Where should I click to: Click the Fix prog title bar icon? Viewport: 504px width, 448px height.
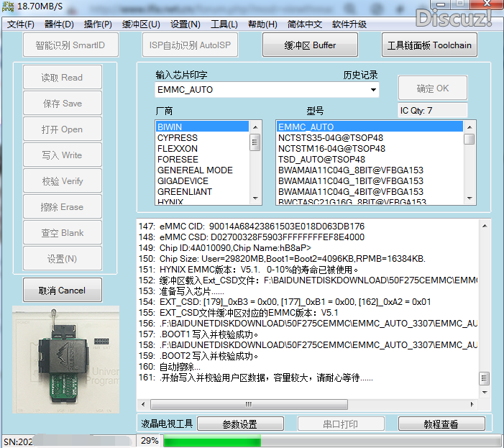[x=8, y=6]
